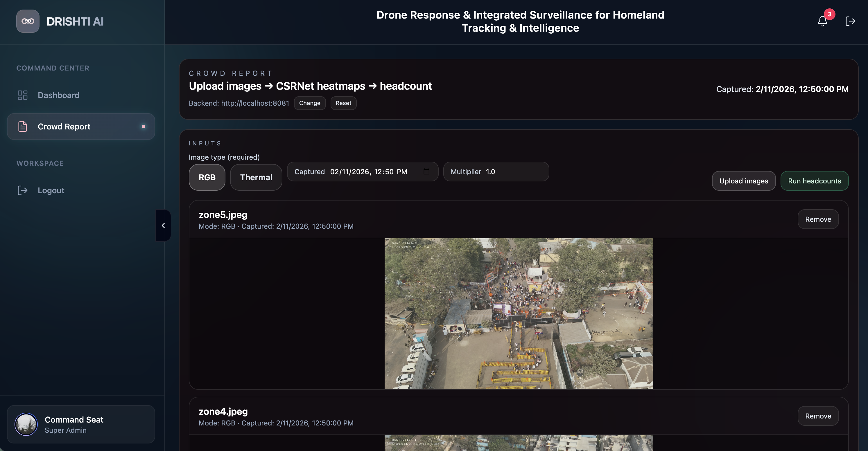The width and height of the screenshot is (868, 451).
Task: Click the DRISHTI AI title text
Action: tap(75, 21)
